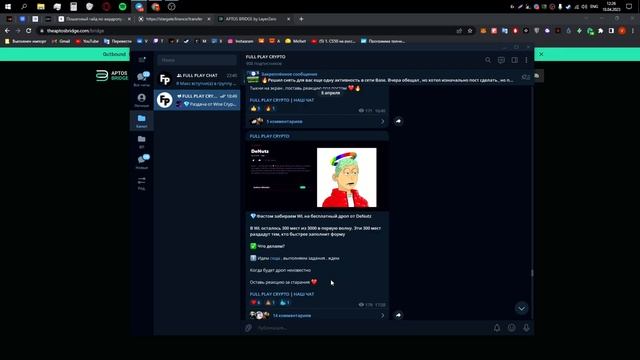
Task: Open the Chrome three-dot menu
Action: click(633, 31)
